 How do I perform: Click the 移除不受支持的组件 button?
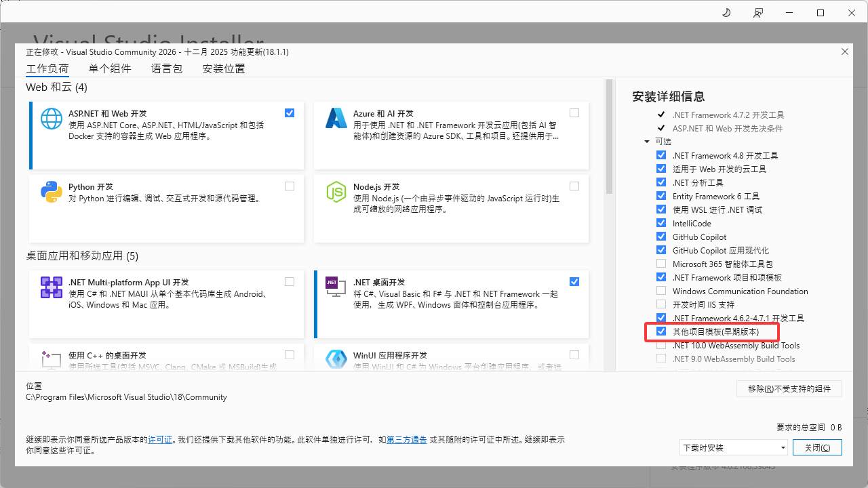pos(789,388)
